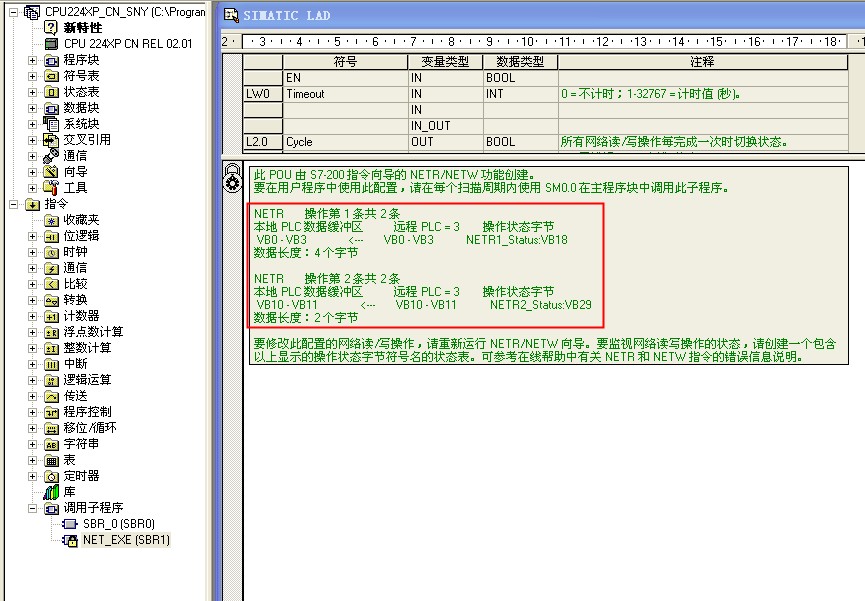
Task: Click the LW0 address cell
Action: (x=263, y=94)
